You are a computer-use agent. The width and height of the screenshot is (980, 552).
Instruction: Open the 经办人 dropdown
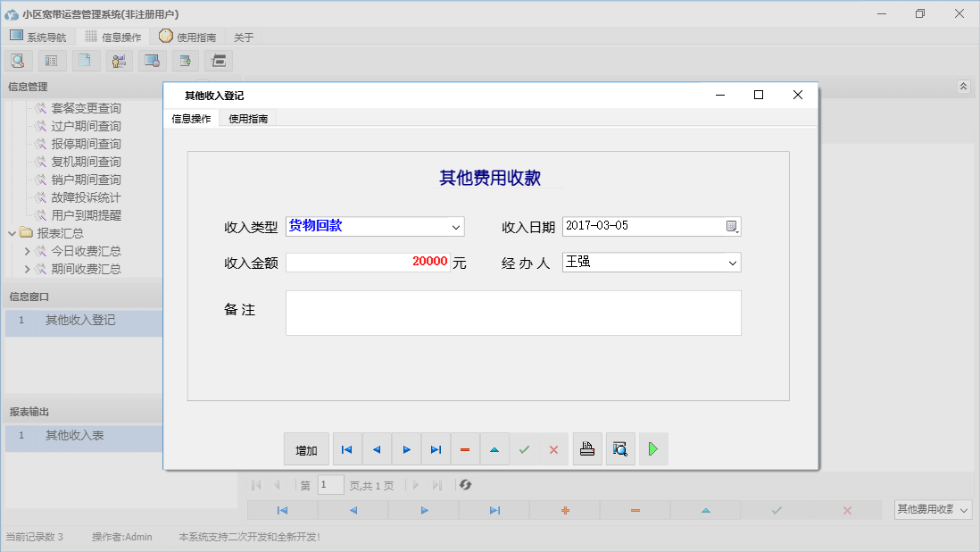(x=732, y=262)
